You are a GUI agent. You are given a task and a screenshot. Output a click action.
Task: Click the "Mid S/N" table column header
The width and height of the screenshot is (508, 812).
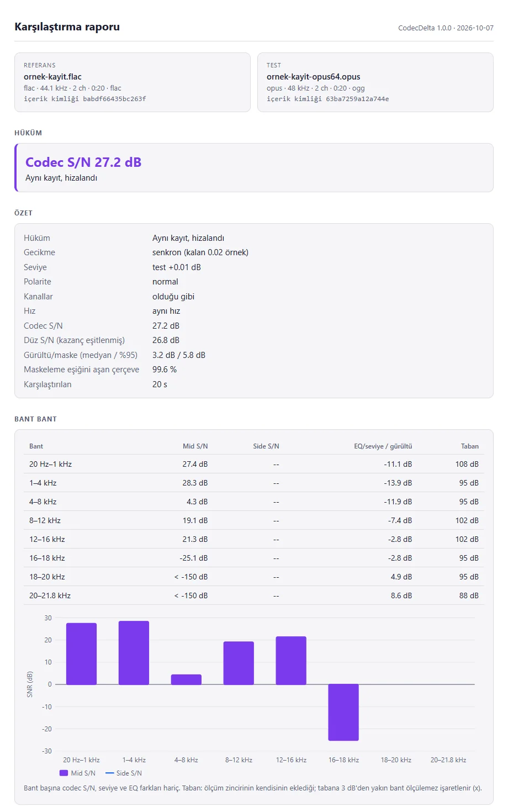pyautogui.click(x=195, y=446)
